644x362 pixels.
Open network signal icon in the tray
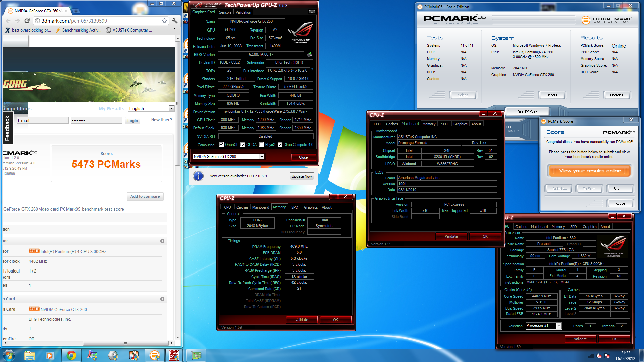pos(591,356)
